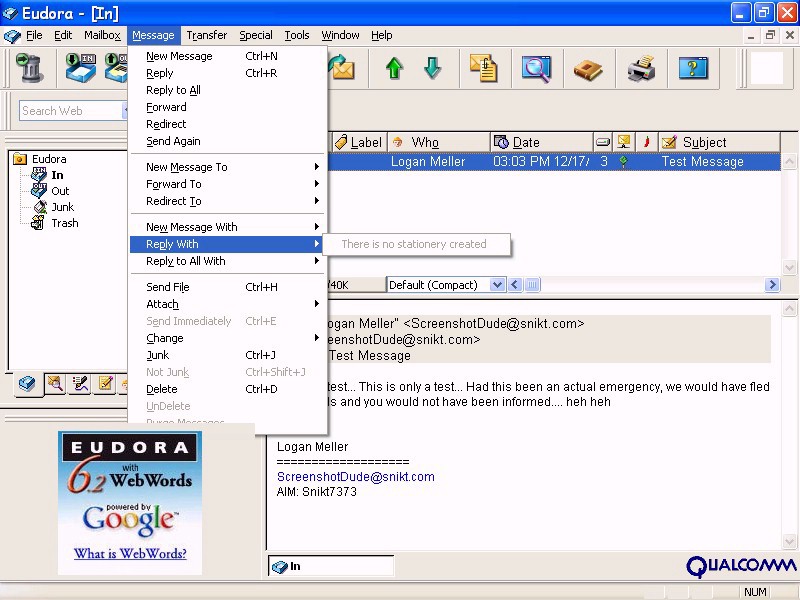
Task: Click sender name Logan Meller in message list
Action: (x=428, y=162)
